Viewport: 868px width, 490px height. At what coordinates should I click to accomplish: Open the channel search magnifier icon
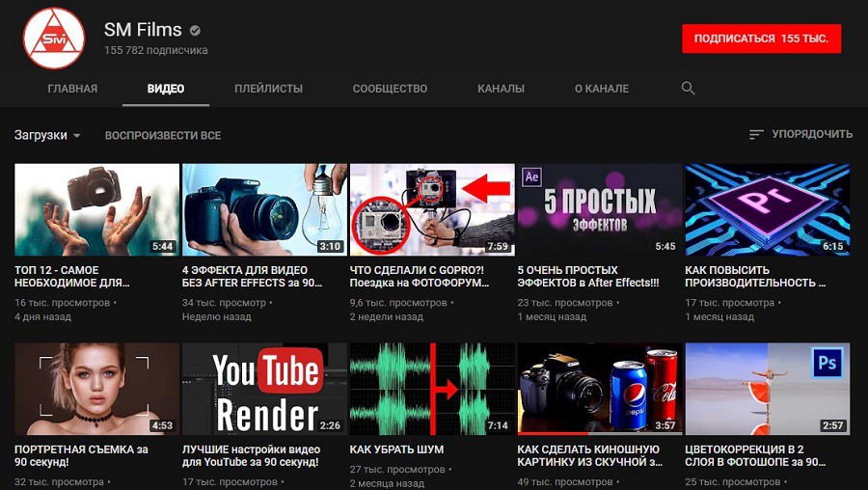click(688, 88)
